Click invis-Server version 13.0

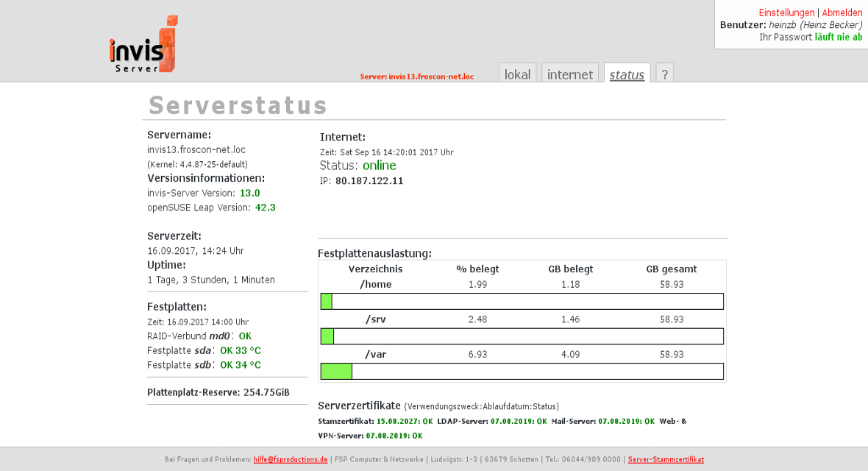pyautogui.click(x=249, y=193)
